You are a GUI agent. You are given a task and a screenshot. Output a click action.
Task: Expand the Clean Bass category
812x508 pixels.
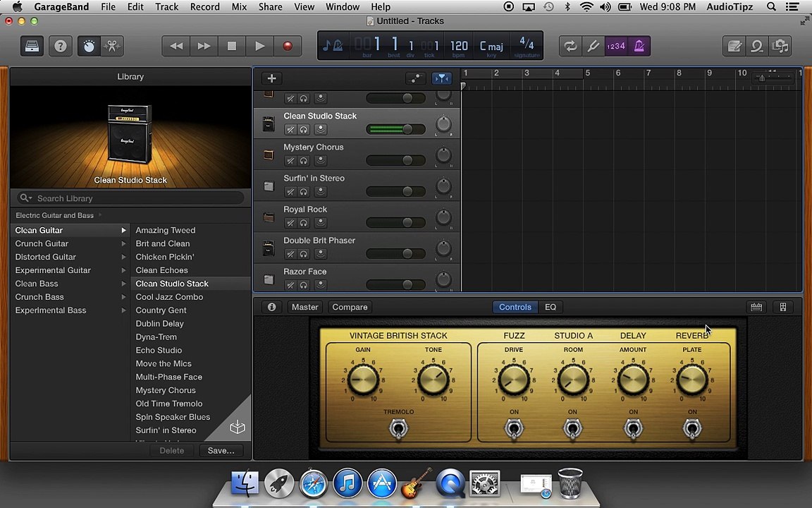click(x=123, y=284)
